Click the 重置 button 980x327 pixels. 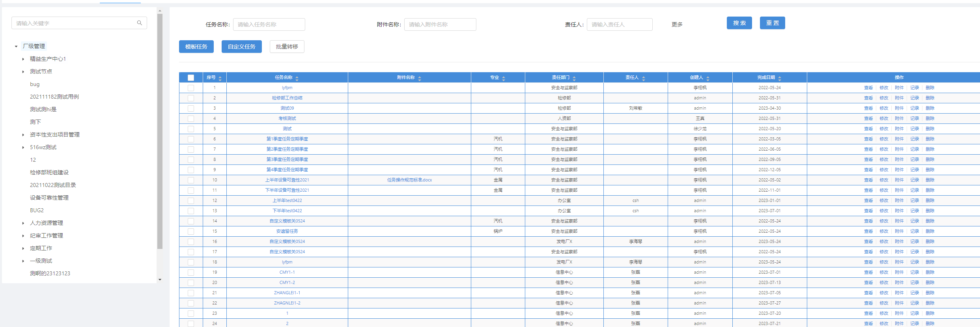coord(773,23)
